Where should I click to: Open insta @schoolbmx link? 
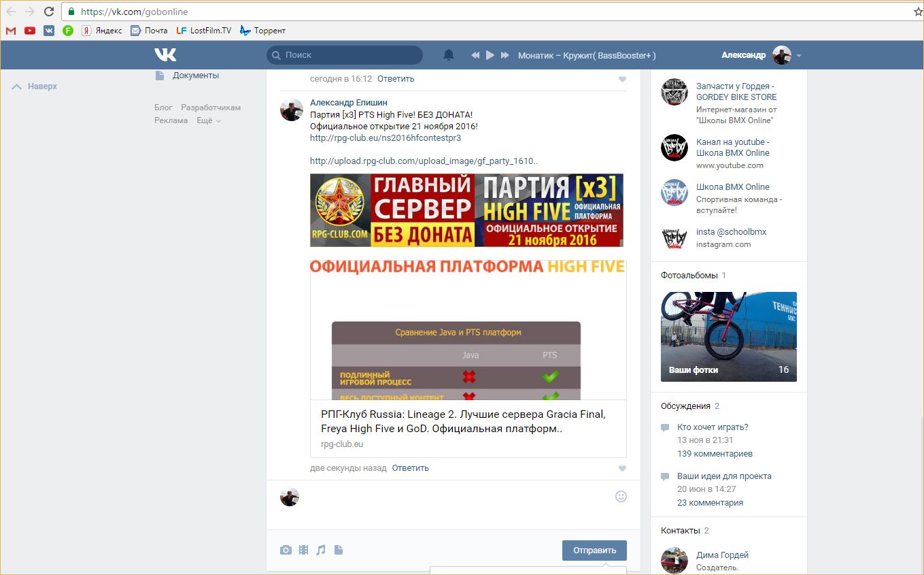pos(731,232)
